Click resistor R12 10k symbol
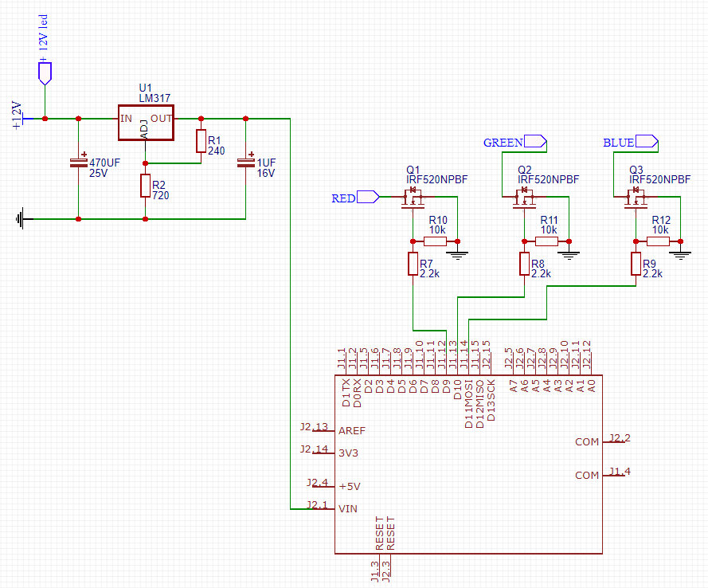Viewport: 708px width, 588px height. click(x=658, y=241)
